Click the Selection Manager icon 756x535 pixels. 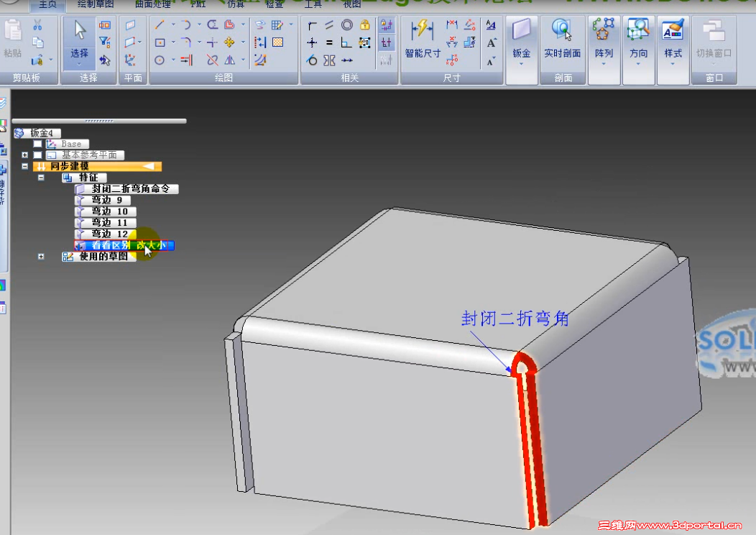[x=104, y=60]
